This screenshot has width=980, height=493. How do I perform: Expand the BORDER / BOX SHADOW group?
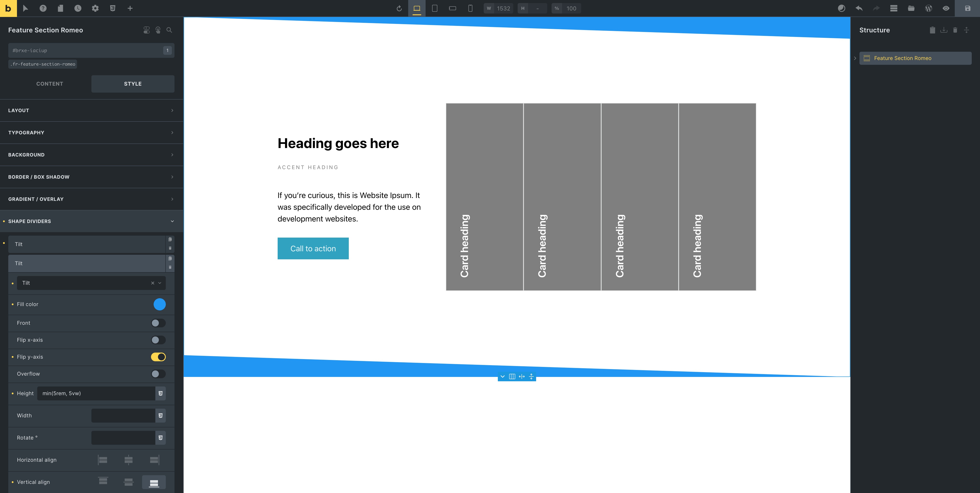click(x=92, y=177)
